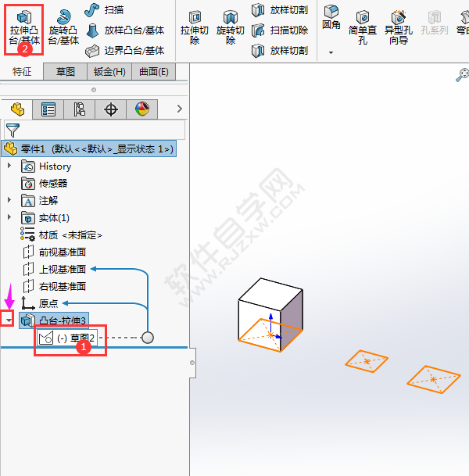Open the 圆角 fillet dropdown arrow
Image resolution: width=469 pixels, height=476 pixels.
(x=331, y=53)
